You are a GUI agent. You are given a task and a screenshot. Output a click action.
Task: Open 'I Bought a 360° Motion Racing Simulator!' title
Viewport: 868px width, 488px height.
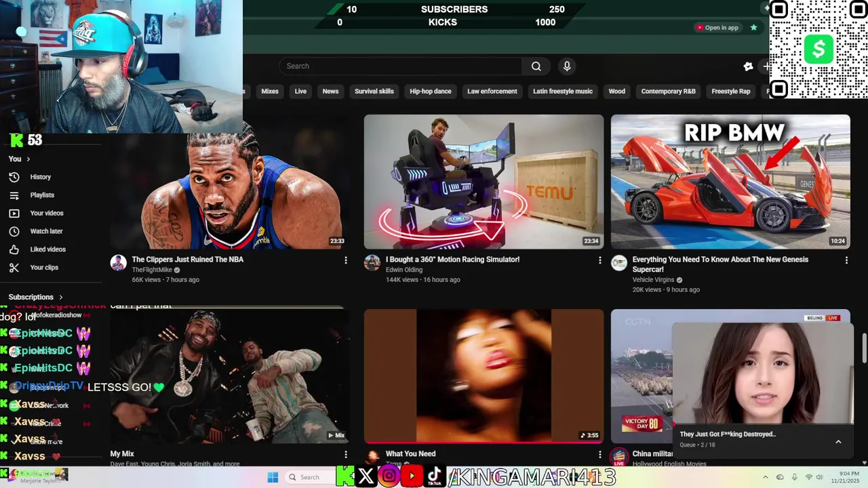452,260
